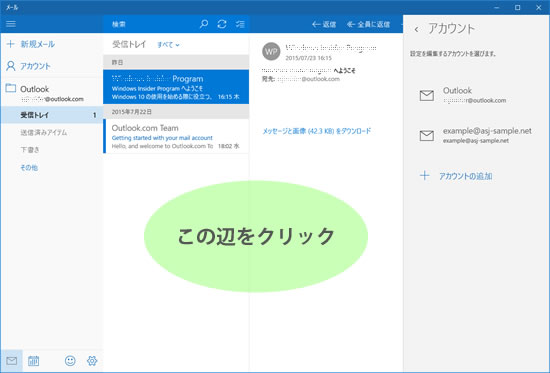
Task: Open 送信済みアイテム folder
Action: (43, 132)
